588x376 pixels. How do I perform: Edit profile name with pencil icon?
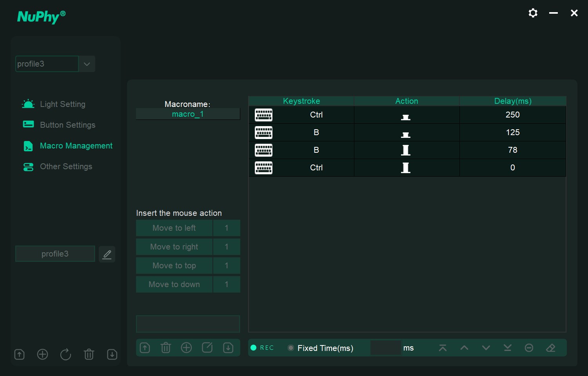tap(107, 254)
